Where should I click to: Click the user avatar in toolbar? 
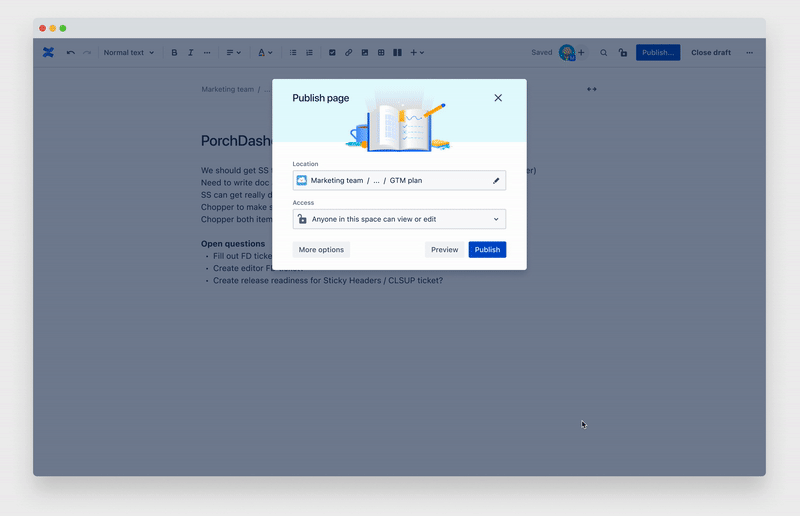[x=566, y=53]
